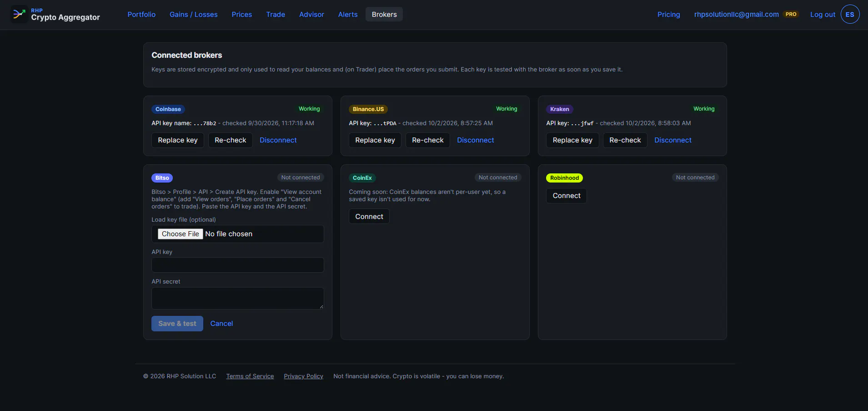The width and height of the screenshot is (868, 411).
Task: Replace the Kraken API key
Action: click(572, 140)
